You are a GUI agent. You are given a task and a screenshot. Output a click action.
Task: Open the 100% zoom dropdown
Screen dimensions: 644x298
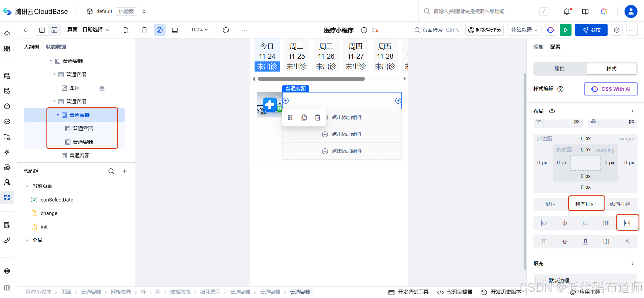pos(199,30)
